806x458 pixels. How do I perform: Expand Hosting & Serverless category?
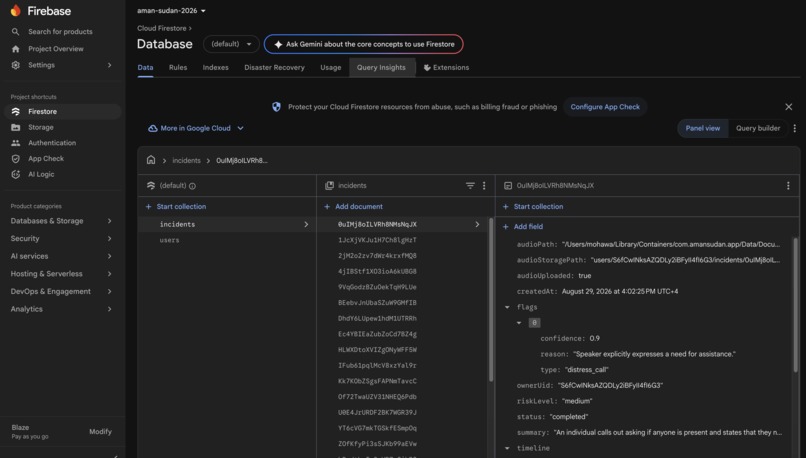tap(109, 274)
